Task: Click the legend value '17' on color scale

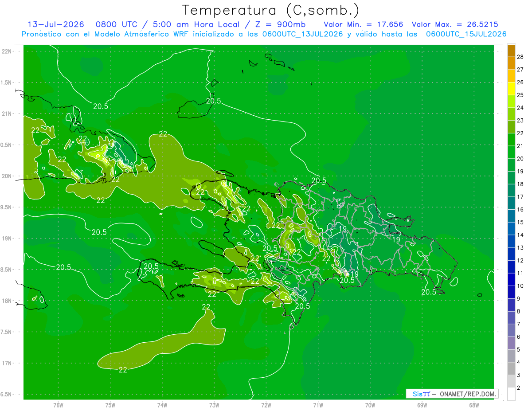Action: 520,197
